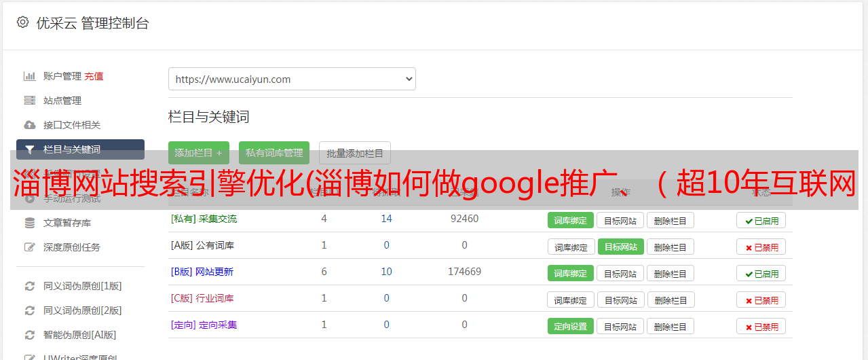This screenshot has width=868, height=360.
Task: Delete the 定向采集 column
Action: coord(671,326)
